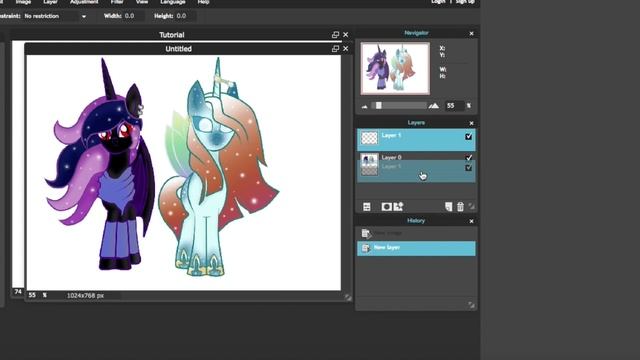Open the Filter menu
Image resolution: width=640 pixels, height=360 pixels.
(117, 2)
